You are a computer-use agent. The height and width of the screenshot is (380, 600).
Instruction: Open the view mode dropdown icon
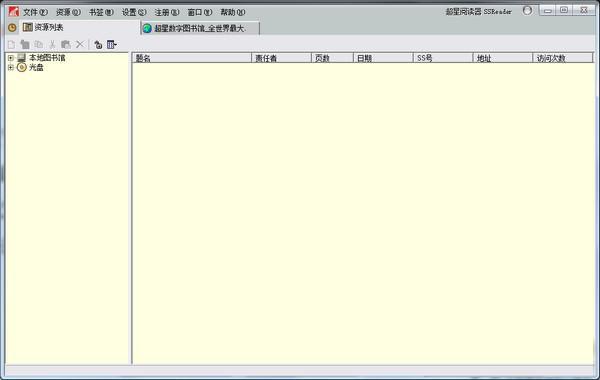[111, 45]
